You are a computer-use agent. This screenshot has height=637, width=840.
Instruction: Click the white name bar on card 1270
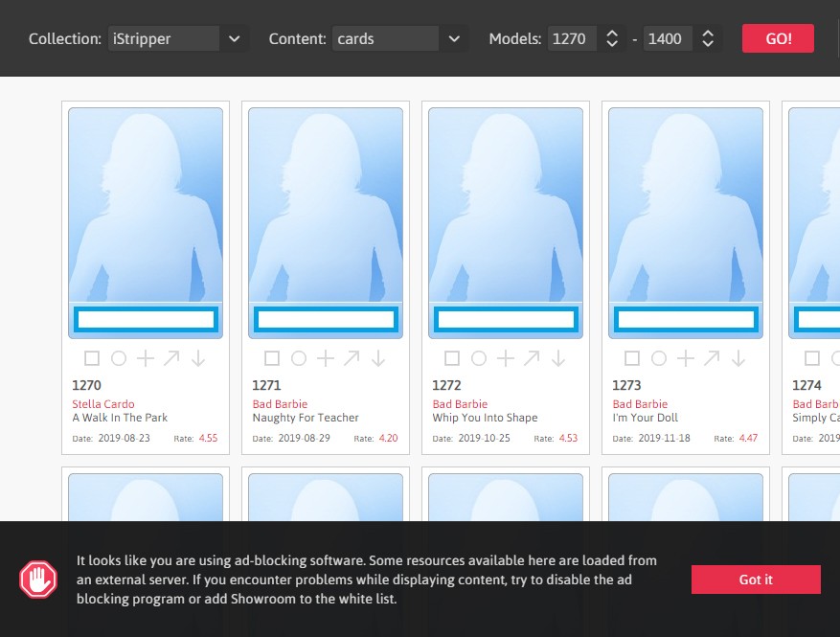tap(146, 319)
